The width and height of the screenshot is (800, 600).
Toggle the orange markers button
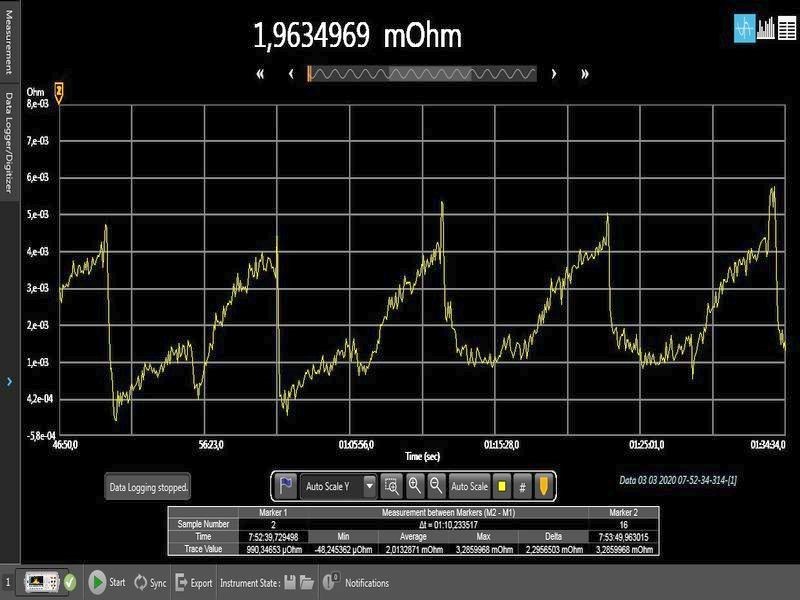(x=543, y=486)
